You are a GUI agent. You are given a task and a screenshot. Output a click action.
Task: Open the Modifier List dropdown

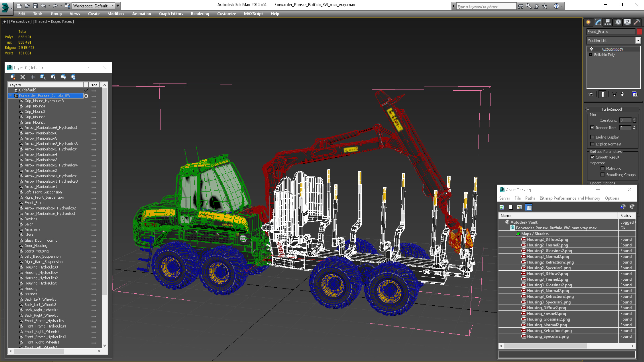638,40
